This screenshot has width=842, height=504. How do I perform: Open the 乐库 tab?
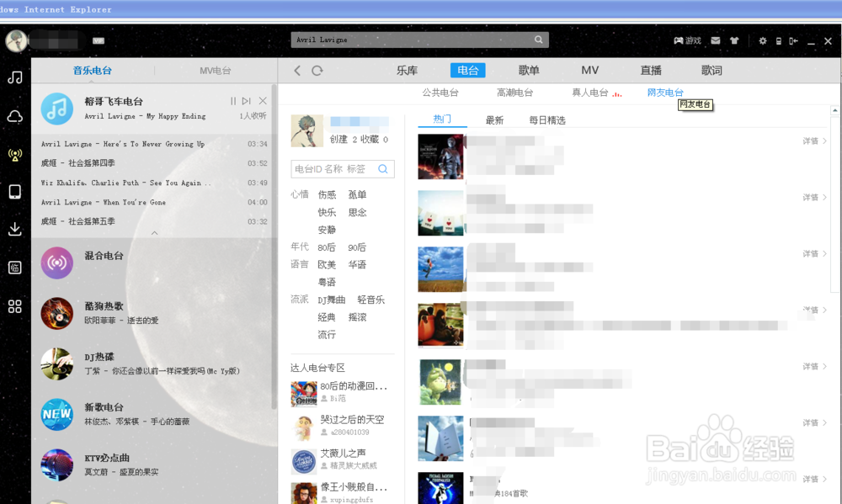(407, 71)
